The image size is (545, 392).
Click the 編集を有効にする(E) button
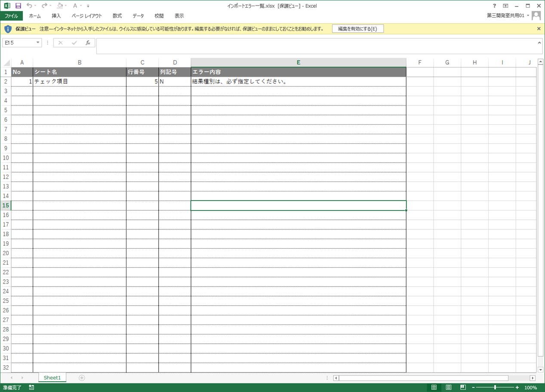[357, 29]
